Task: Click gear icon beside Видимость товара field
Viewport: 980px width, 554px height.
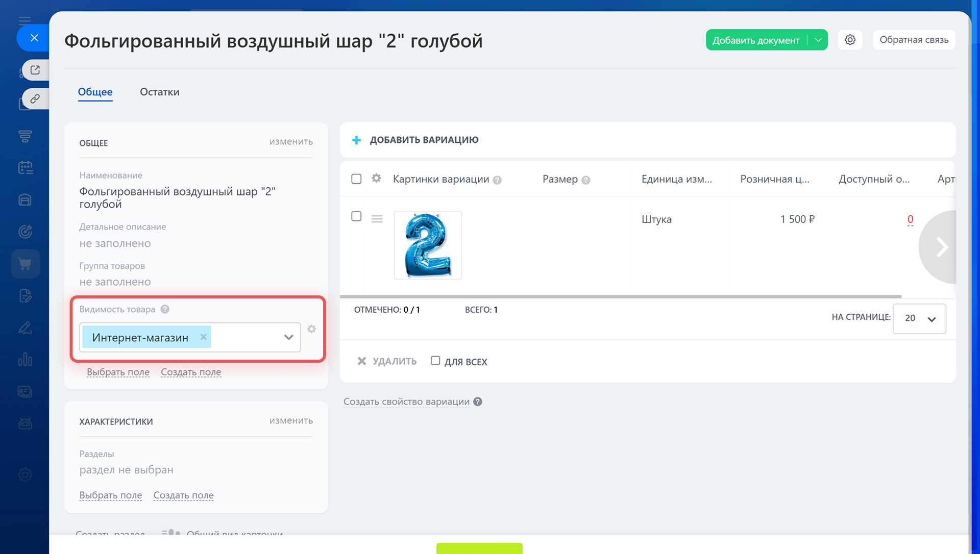Action: click(311, 329)
